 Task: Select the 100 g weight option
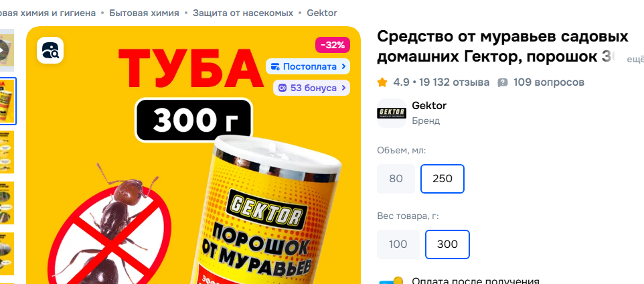click(398, 244)
